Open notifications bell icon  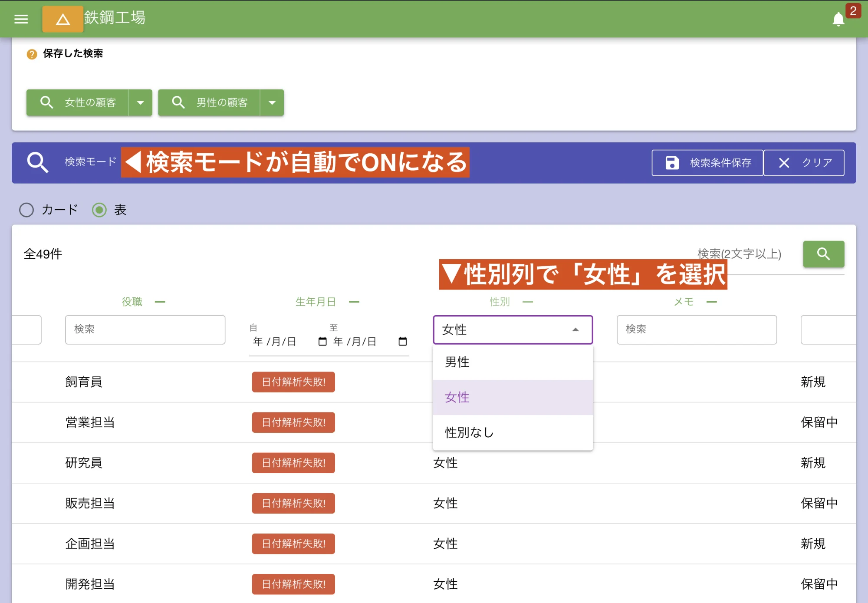838,20
